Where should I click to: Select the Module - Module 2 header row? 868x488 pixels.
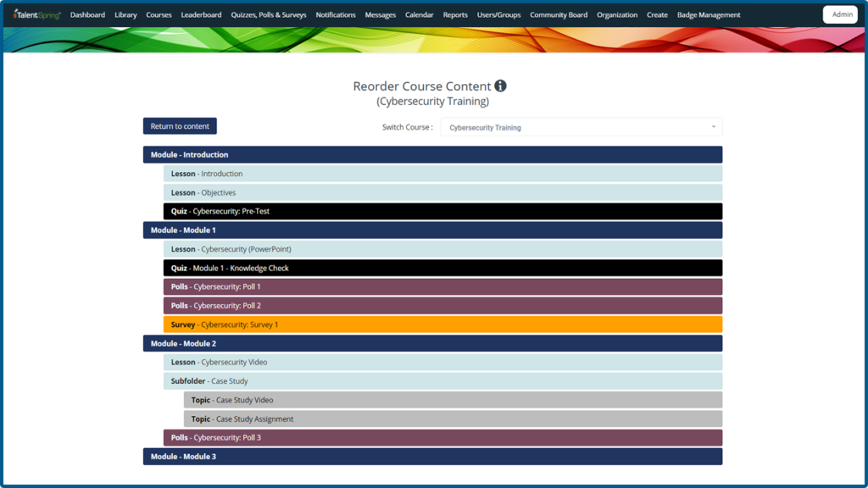tap(432, 343)
